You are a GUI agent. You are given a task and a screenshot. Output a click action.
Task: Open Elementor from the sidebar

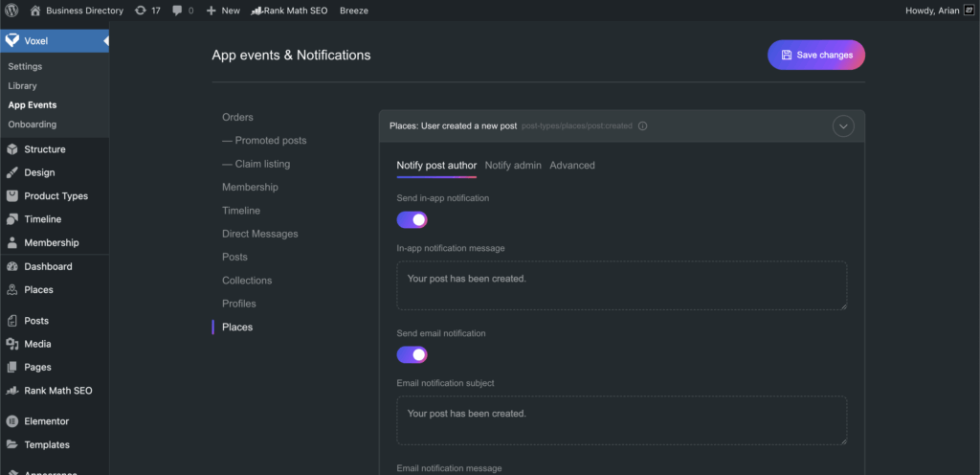click(x=46, y=421)
